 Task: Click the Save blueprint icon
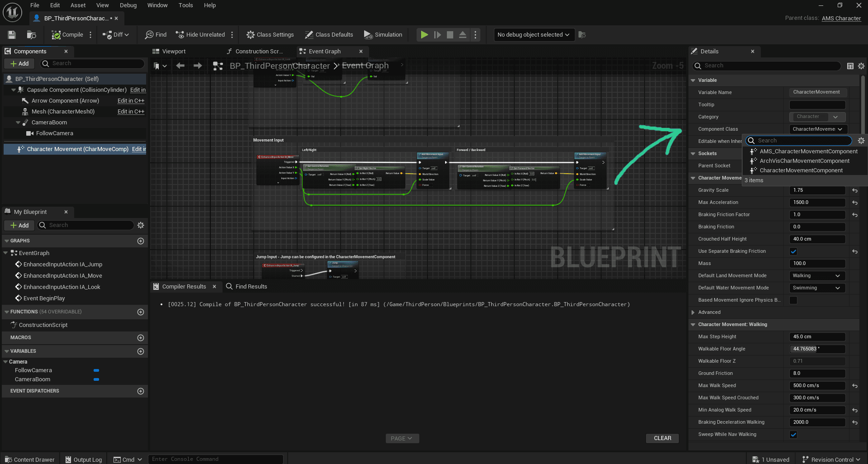coord(12,35)
